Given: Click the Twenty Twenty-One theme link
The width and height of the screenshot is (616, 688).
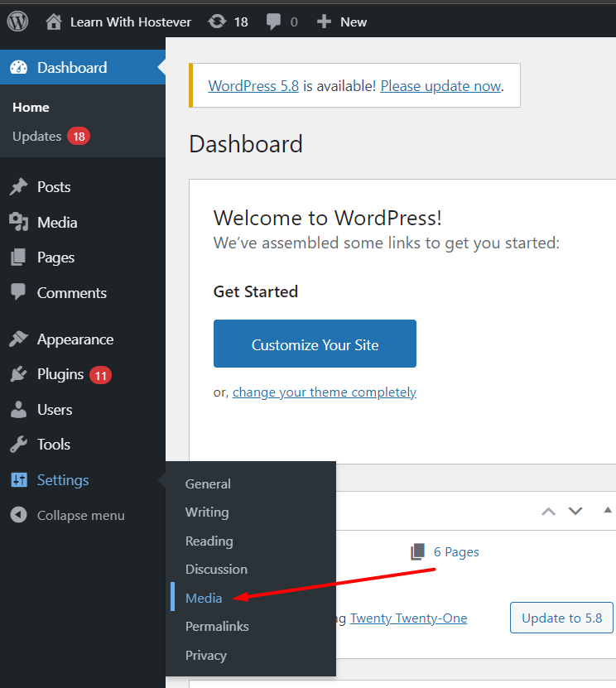Looking at the screenshot, I should (408, 618).
